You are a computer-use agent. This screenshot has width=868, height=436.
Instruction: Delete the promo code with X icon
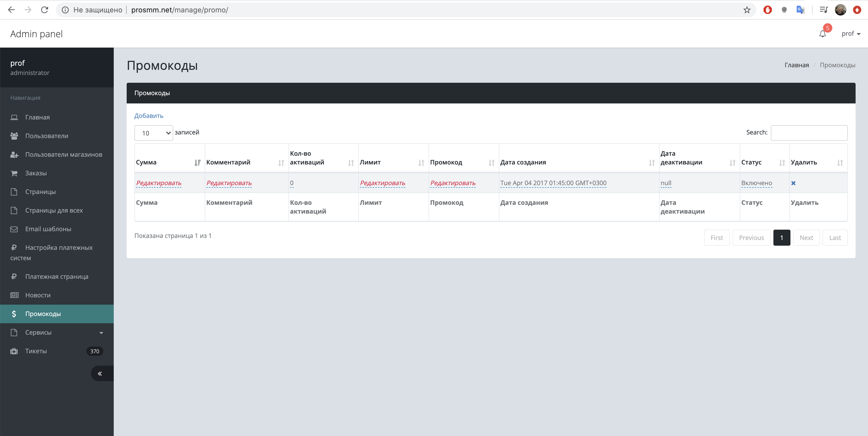click(793, 183)
